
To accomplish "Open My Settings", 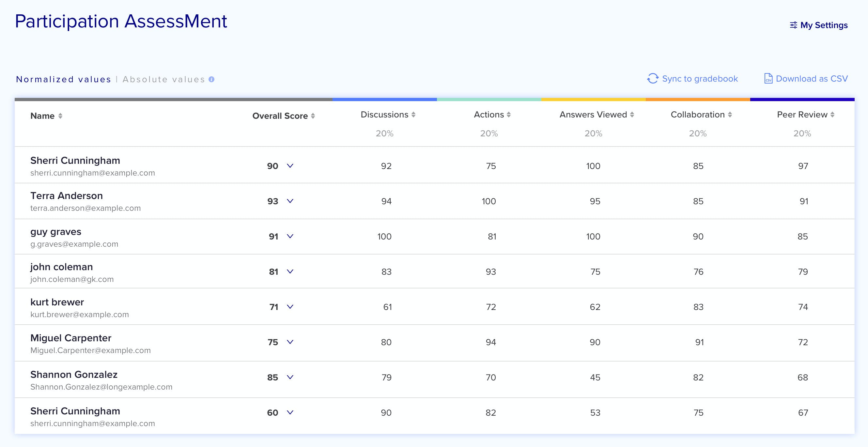I will [x=824, y=25].
